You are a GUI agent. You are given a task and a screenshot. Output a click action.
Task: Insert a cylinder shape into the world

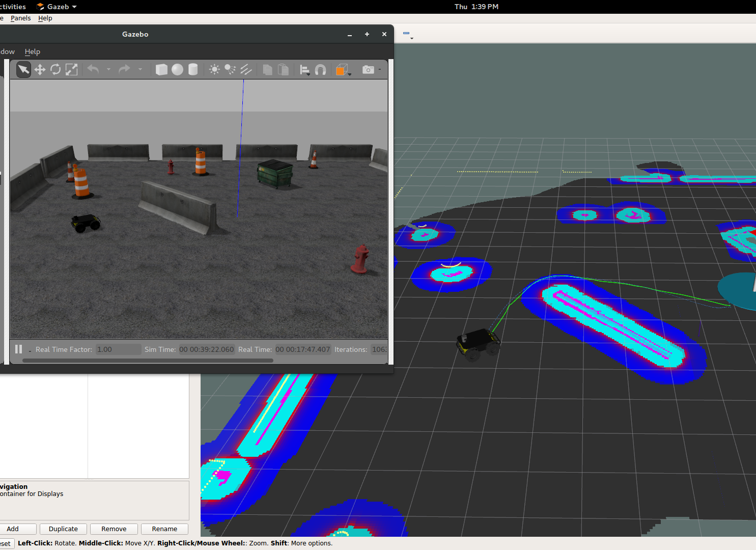coord(193,69)
